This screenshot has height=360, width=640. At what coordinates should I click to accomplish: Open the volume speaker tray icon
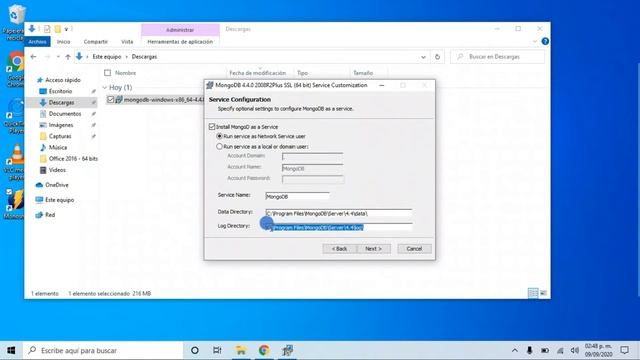point(575,350)
